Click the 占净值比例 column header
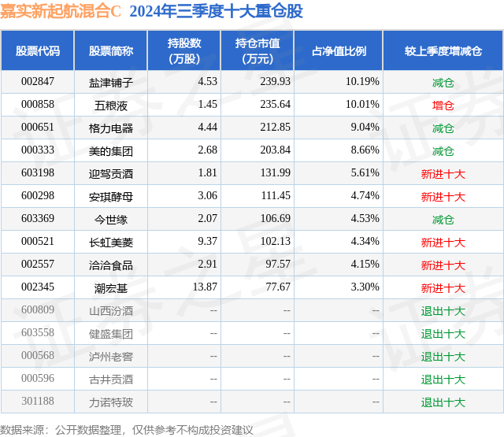504x437 pixels. click(x=339, y=50)
